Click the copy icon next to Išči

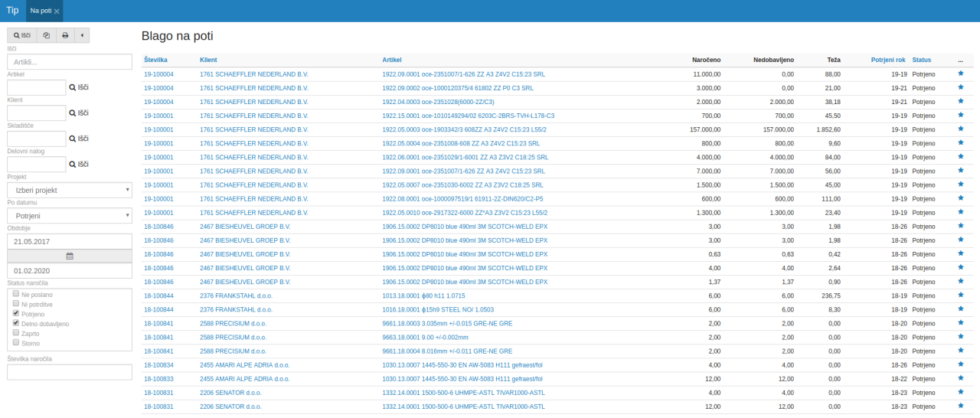47,35
